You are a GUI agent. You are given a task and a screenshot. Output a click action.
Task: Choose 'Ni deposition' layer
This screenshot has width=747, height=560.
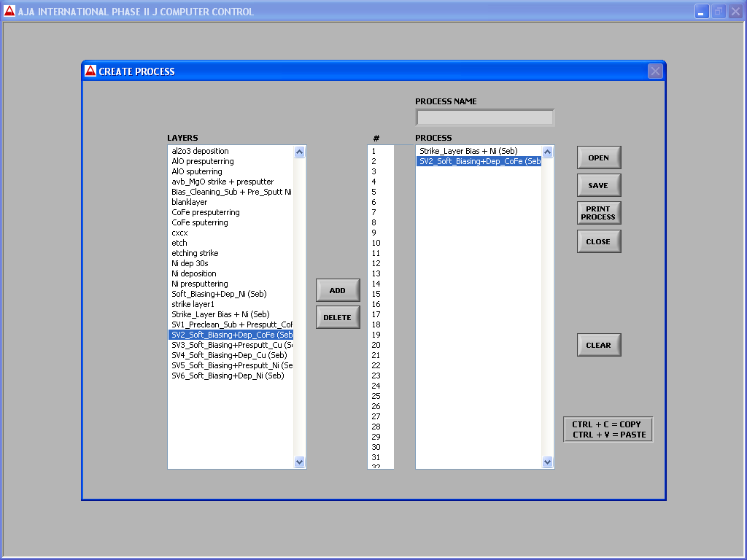(194, 273)
